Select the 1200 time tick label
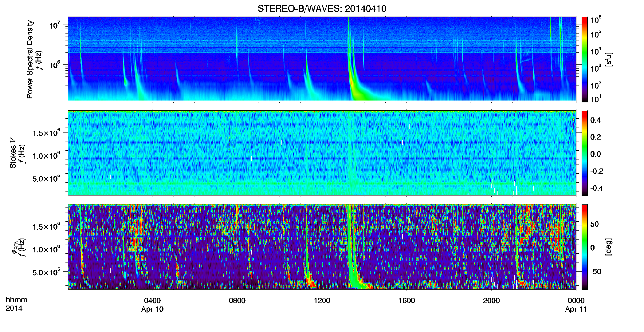This screenshot has height=332, width=644. [322, 300]
